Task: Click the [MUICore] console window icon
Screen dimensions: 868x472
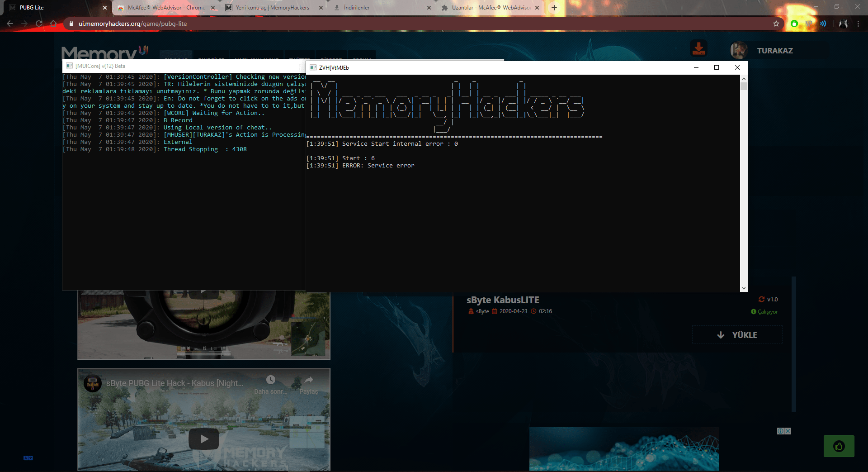Action: (x=69, y=66)
